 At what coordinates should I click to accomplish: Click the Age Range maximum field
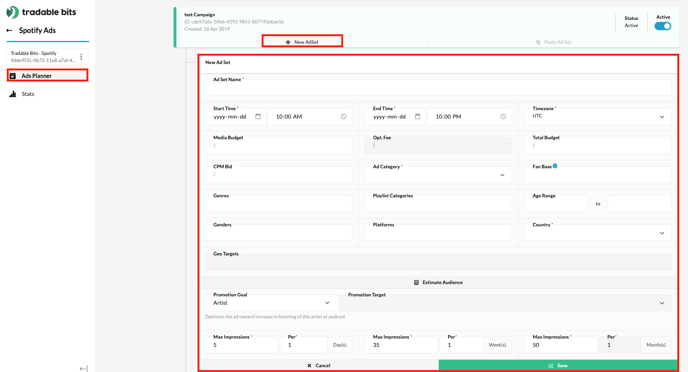pyautogui.click(x=639, y=204)
